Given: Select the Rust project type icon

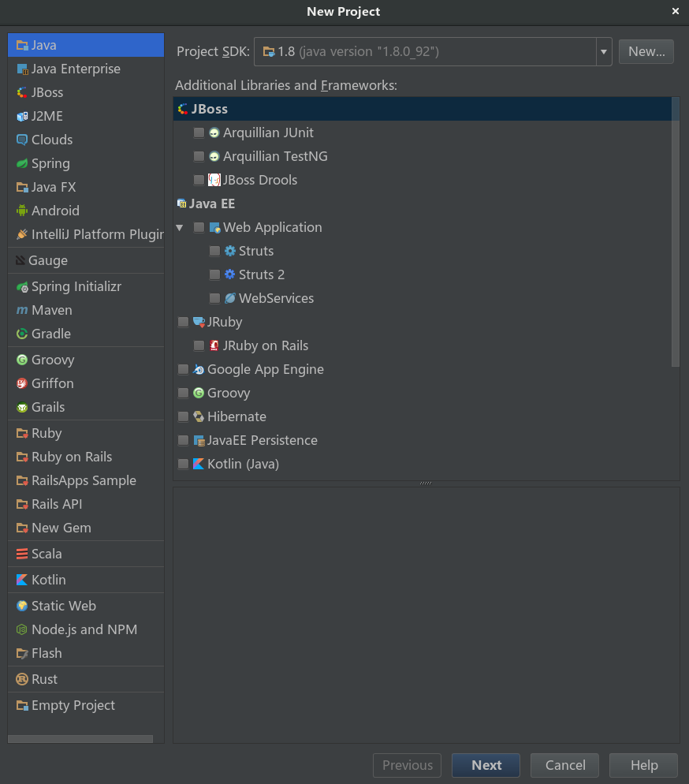Looking at the screenshot, I should pos(22,679).
